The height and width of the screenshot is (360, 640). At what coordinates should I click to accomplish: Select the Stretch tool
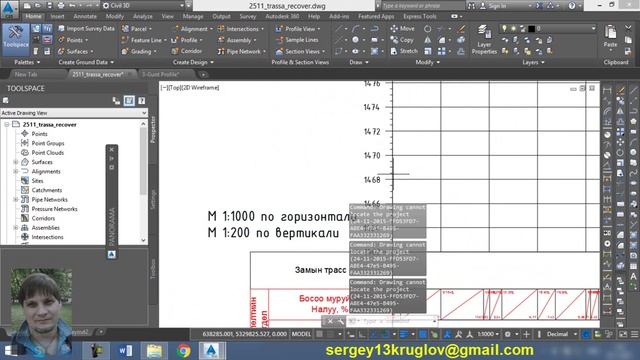tap(404, 51)
